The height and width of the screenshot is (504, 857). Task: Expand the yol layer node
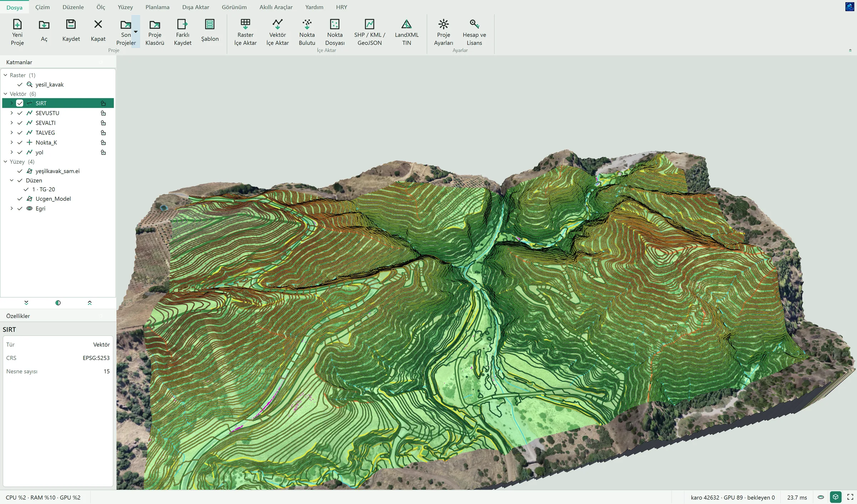(x=11, y=152)
